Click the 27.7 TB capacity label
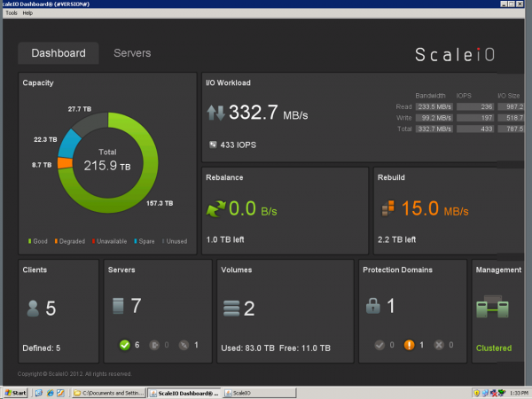This screenshot has height=399, width=532. (x=80, y=109)
